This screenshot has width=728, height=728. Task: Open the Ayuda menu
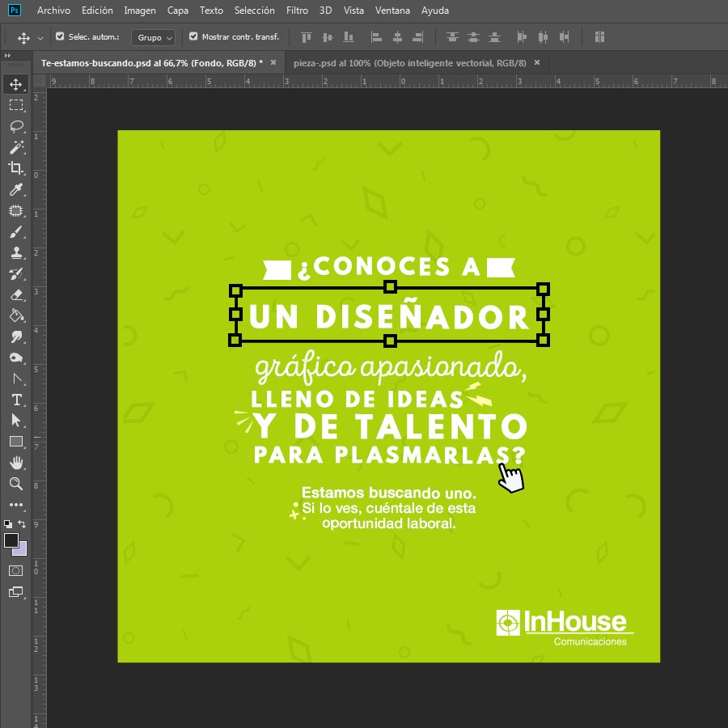(x=435, y=11)
